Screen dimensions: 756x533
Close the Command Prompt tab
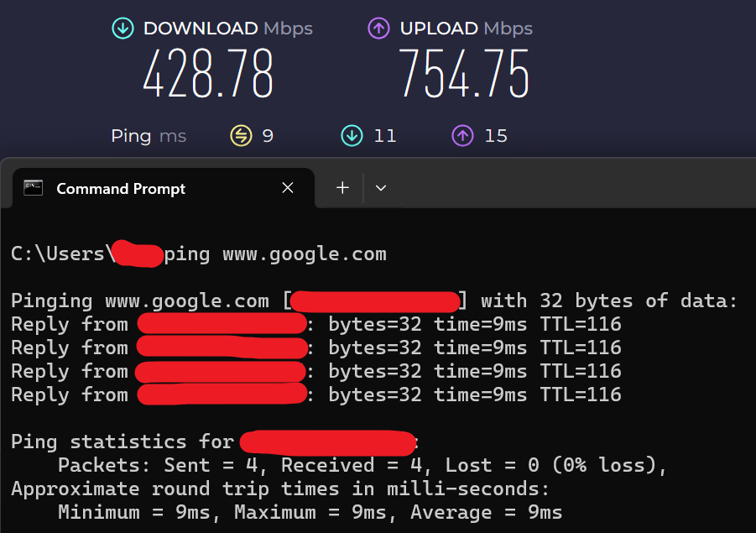(288, 188)
